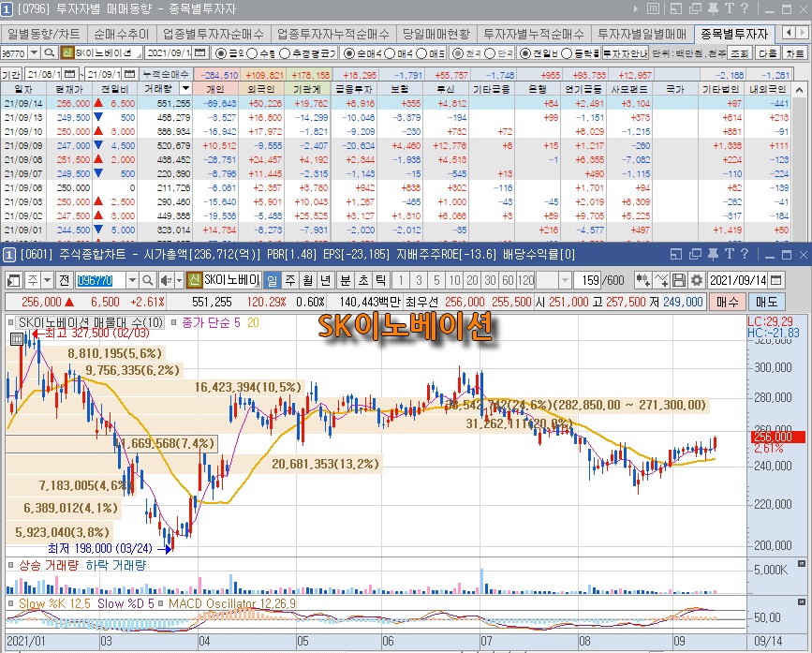Close the oscillator indicator pane X icon

coord(801,601)
